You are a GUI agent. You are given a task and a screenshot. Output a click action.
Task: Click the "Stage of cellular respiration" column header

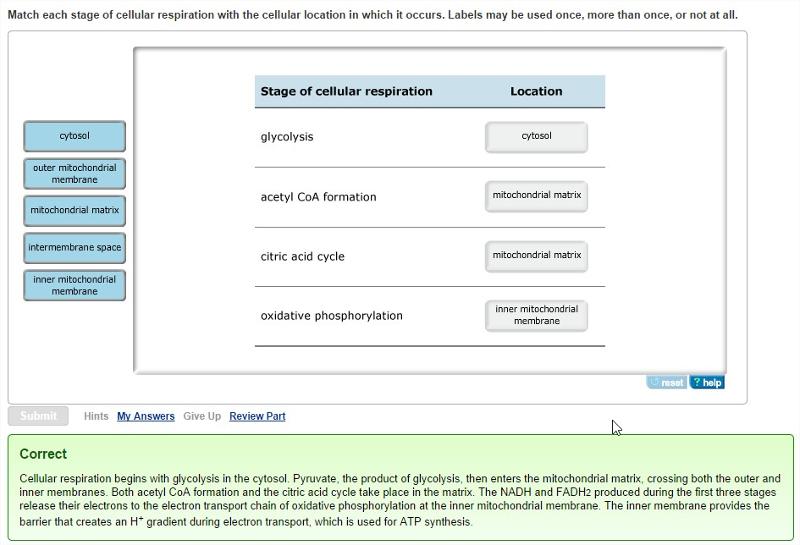346,91
